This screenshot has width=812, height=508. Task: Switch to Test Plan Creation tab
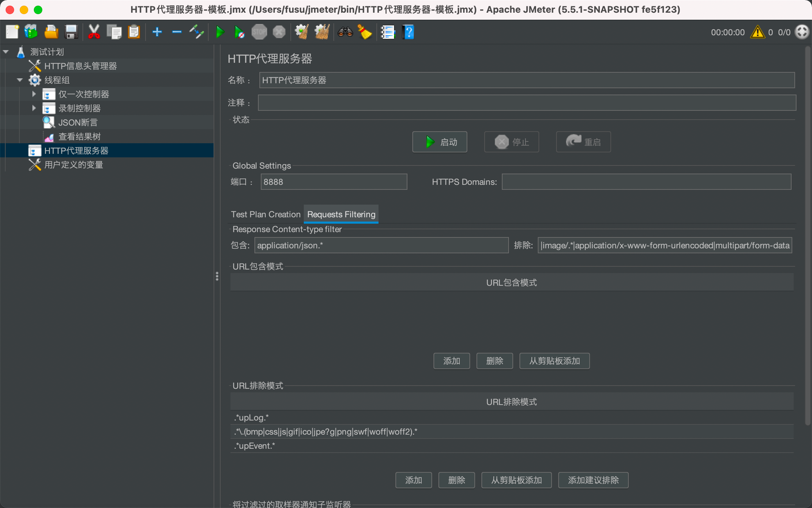click(x=265, y=214)
